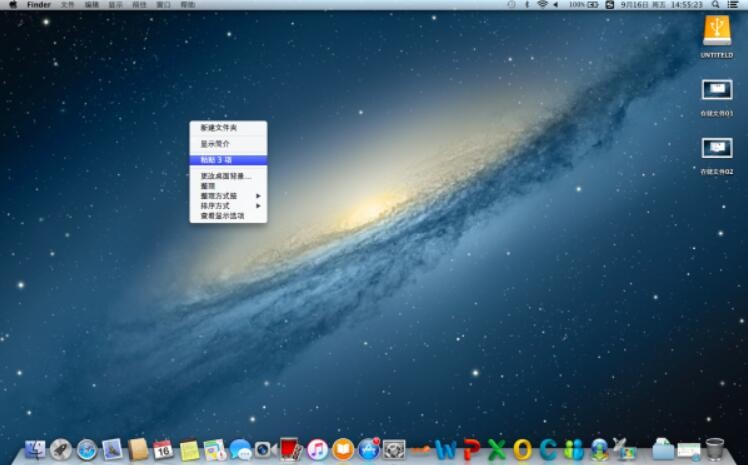Select the UNTITELD USB drive icon
This screenshot has width=748, height=465.
point(716,31)
